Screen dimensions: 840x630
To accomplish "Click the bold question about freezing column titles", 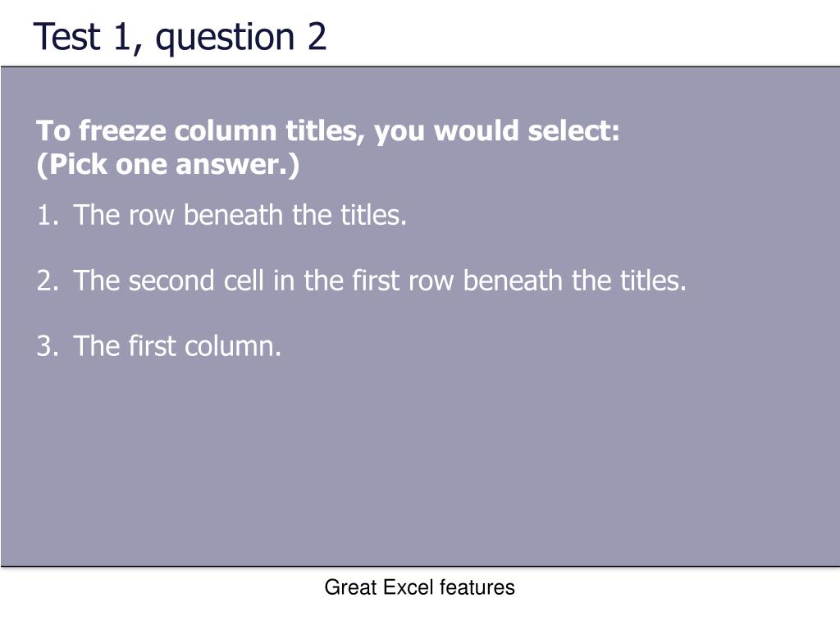I will [x=328, y=132].
